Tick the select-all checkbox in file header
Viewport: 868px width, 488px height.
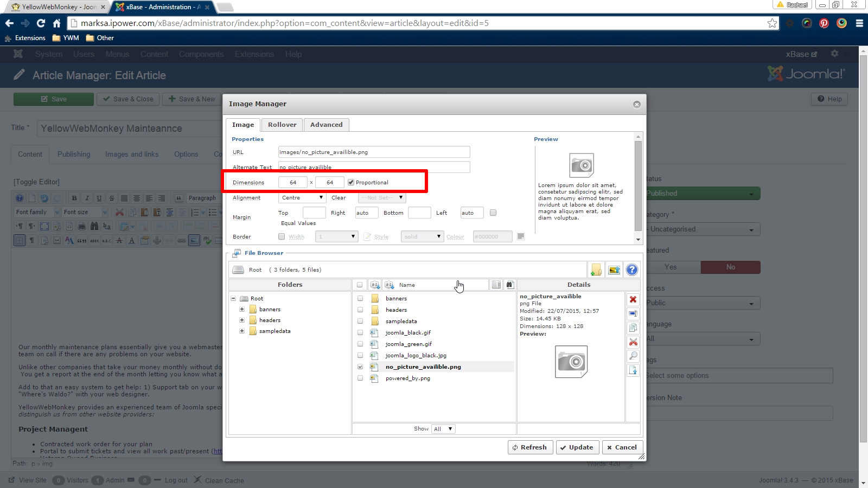coord(360,285)
